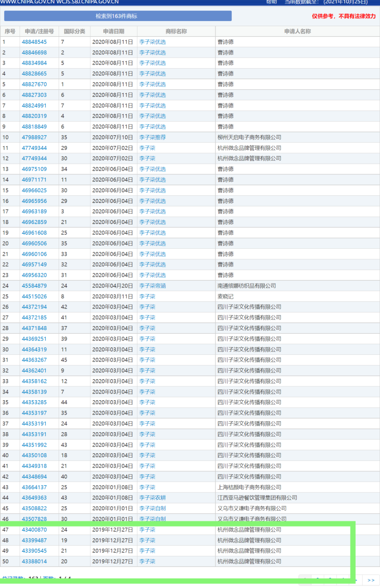Open registration number 44364319
The width and height of the screenshot is (380, 588).
[34, 350]
